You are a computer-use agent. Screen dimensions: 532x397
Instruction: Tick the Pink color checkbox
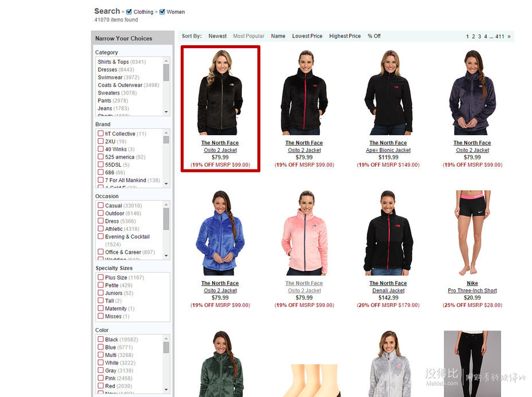(x=101, y=378)
